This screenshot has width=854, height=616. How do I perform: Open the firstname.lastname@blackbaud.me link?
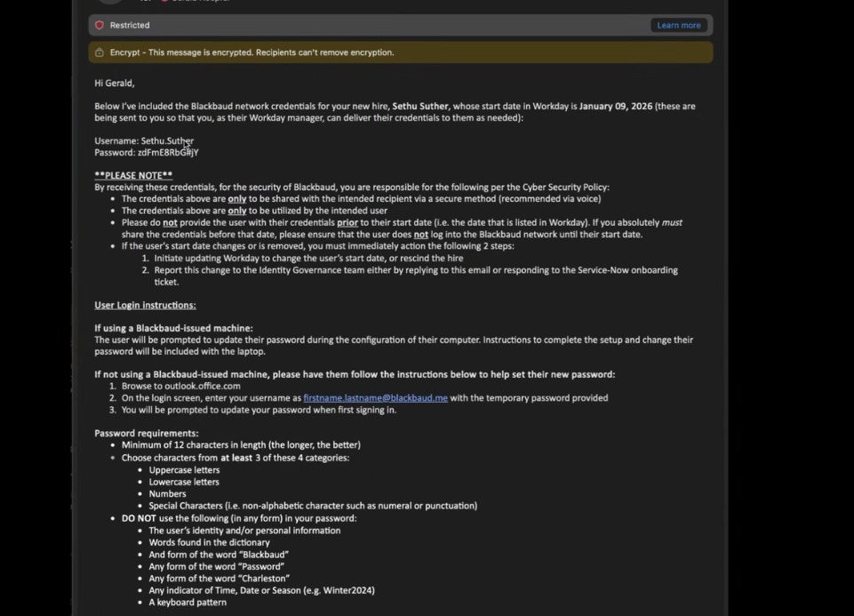pos(375,398)
